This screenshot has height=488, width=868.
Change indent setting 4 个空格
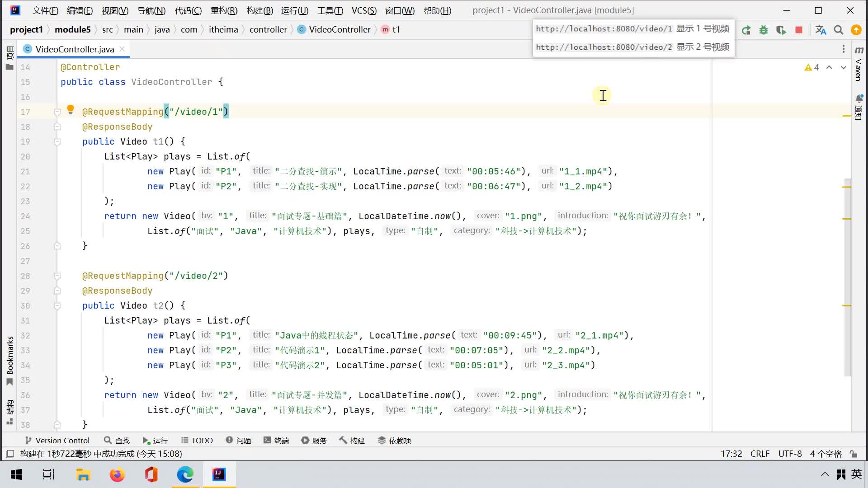826,454
